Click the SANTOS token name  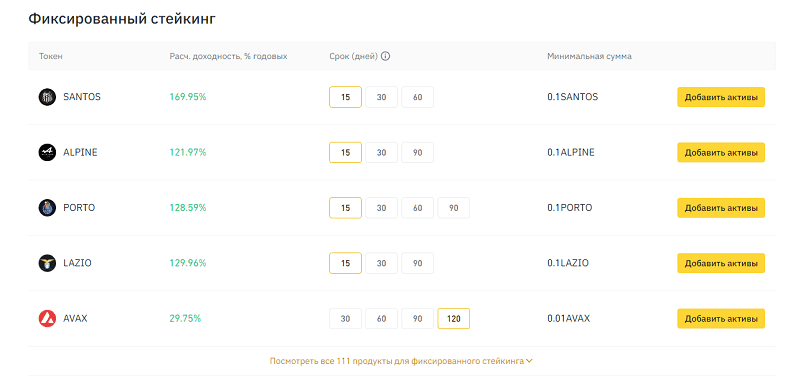click(x=82, y=97)
